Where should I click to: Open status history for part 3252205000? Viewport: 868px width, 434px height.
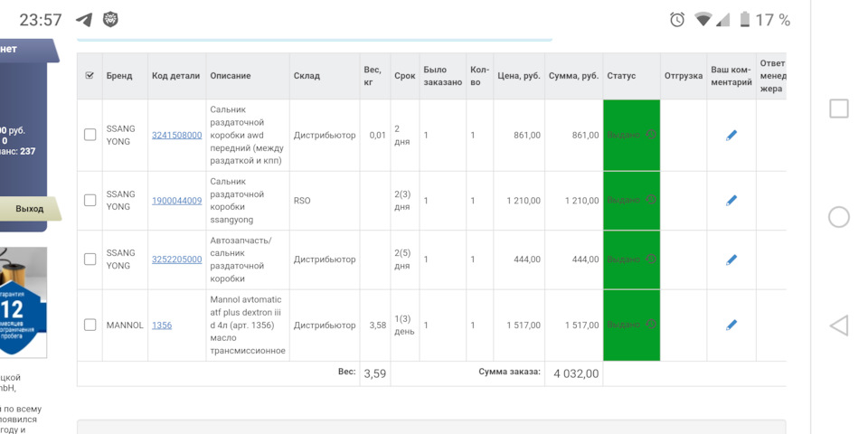click(651, 259)
